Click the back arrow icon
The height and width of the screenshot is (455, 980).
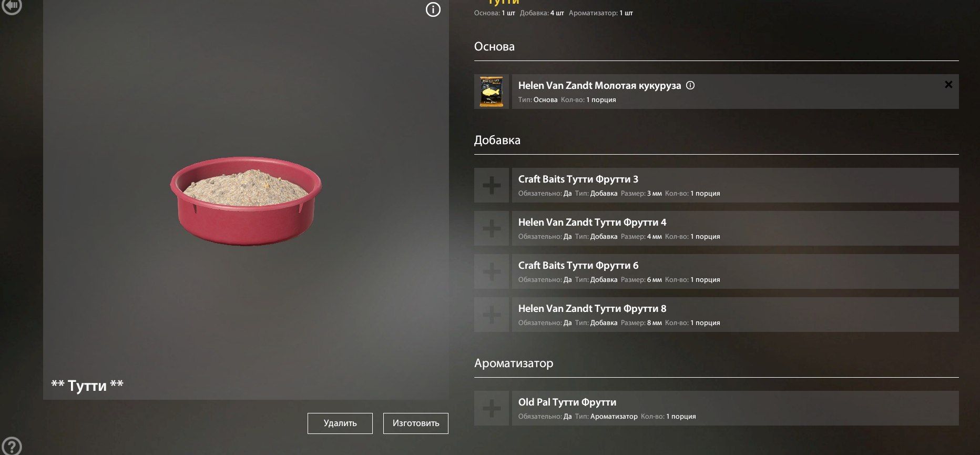(11, 6)
